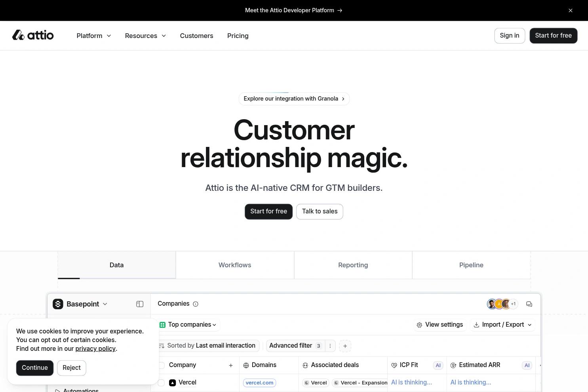Check the Vercel row checkbox

tap(161, 383)
